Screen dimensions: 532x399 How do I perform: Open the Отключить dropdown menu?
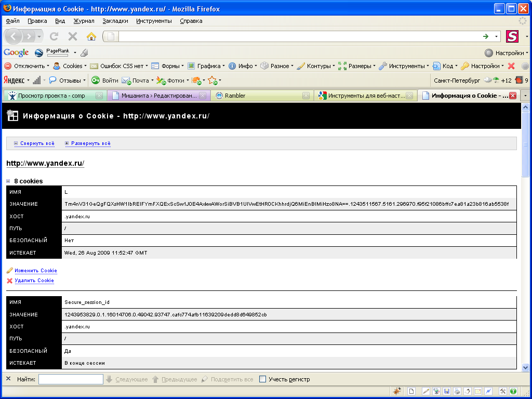point(27,66)
